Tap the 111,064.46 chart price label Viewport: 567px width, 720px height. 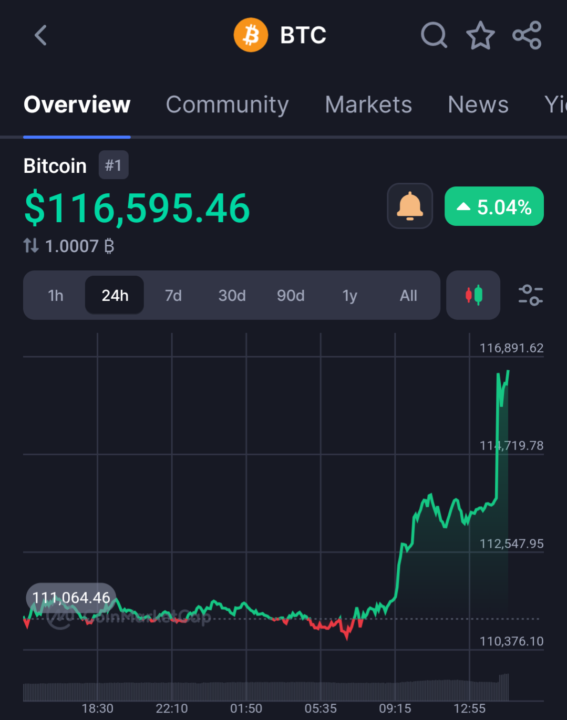[x=71, y=597]
